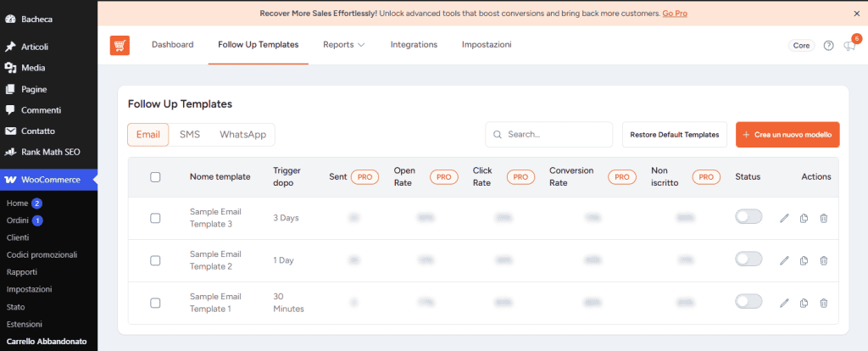This screenshot has width=868, height=351.
Task: Open Bacheca dashboard icon in sidebar
Action: click(10, 19)
